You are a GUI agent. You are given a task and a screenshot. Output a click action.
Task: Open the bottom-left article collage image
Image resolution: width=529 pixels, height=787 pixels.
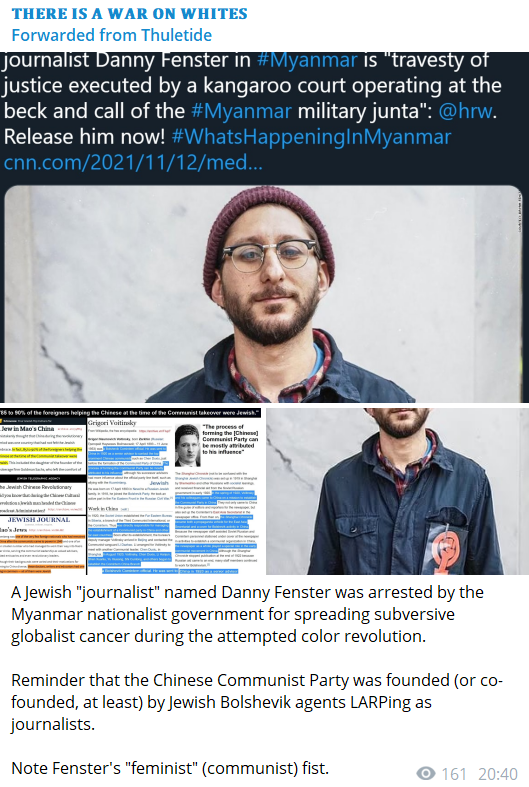131,491
